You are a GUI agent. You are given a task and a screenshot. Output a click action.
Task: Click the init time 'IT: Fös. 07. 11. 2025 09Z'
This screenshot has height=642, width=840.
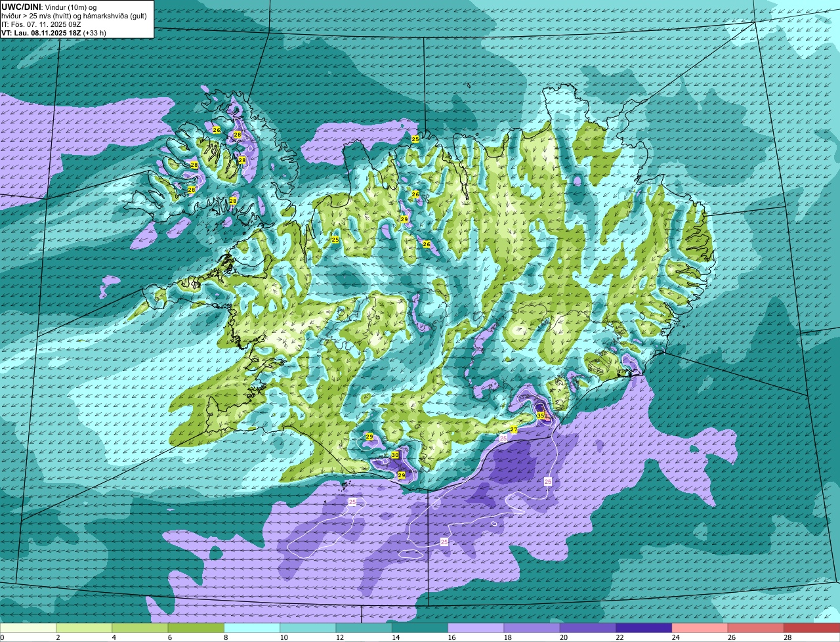click(41, 24)
